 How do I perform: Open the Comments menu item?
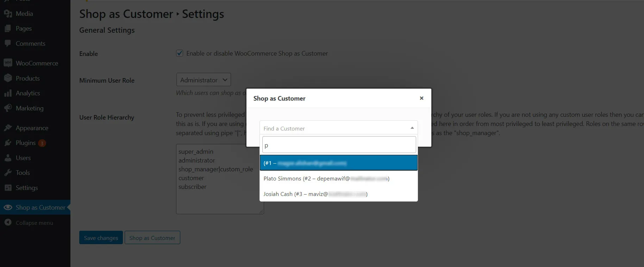[35, 43]
